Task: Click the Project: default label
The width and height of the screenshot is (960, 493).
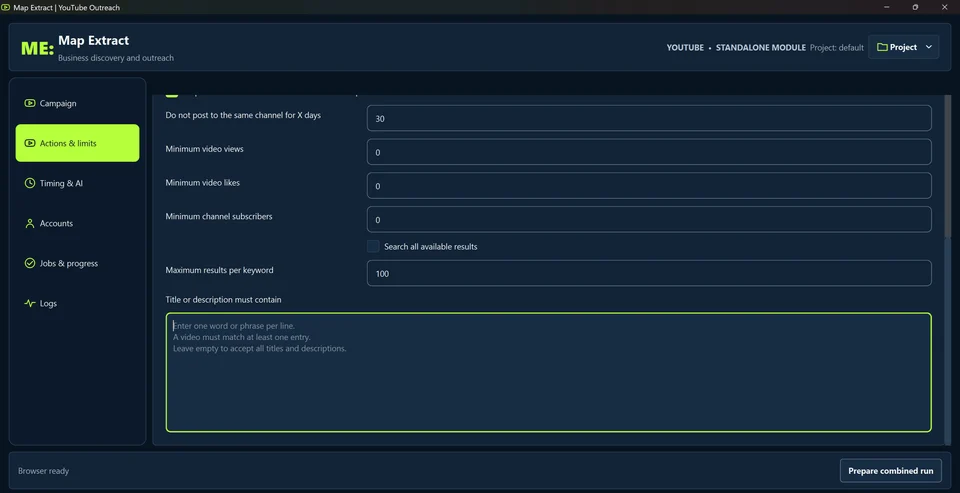Action: tap(836, 47)
